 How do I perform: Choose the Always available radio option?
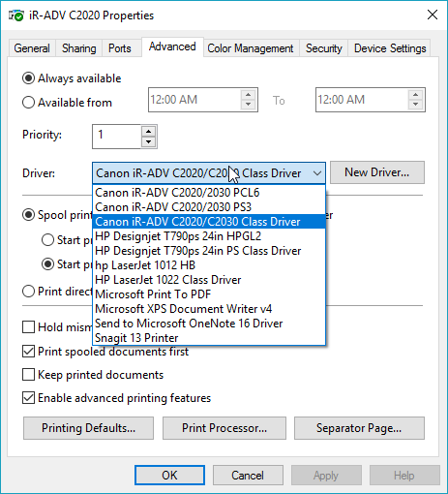click(28, 78)
